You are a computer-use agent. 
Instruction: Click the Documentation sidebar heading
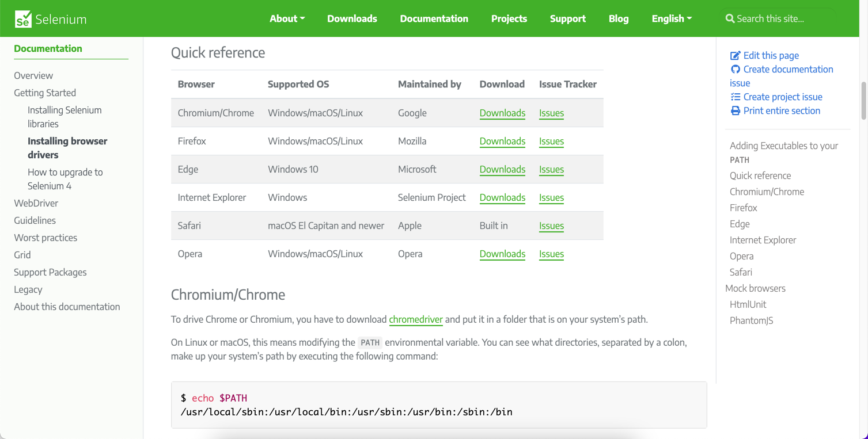coord(48,48)
